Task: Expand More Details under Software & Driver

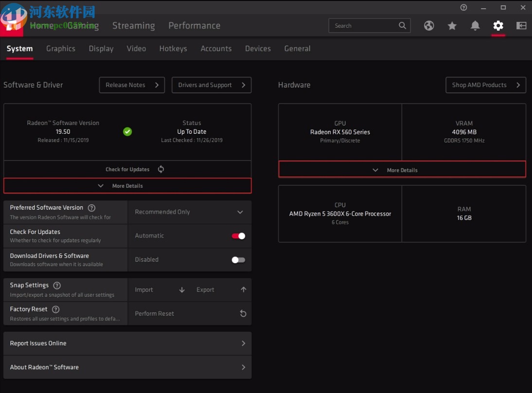Action: pyautogui.click(x=127, y=186)
